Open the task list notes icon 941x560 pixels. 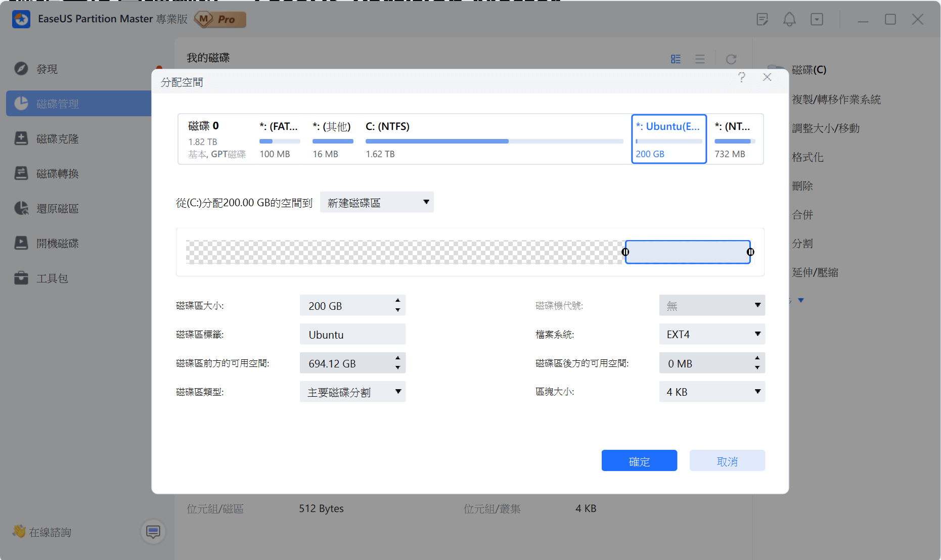pos(762,19)
